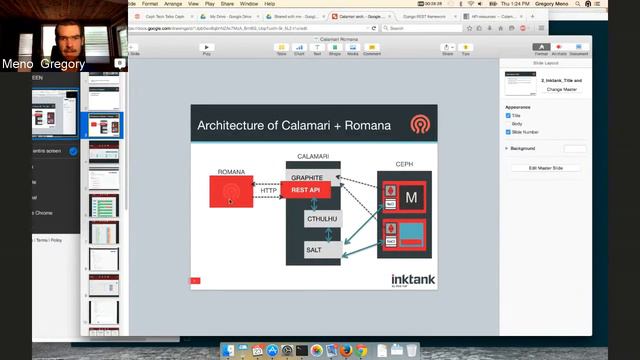
Task: Open the Window menu
Action: [249, 4]
